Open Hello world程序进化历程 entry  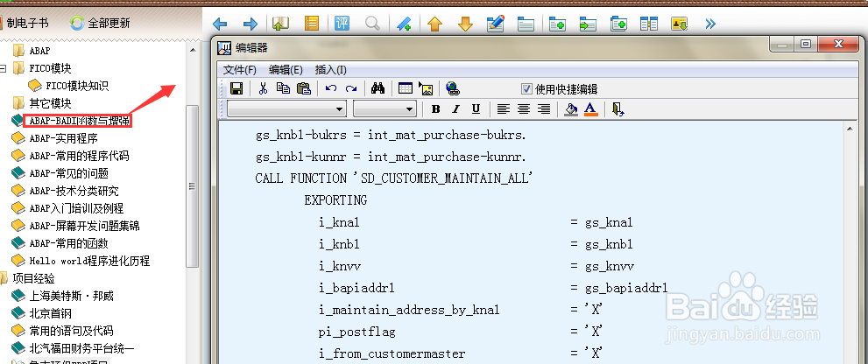[89, 261]
